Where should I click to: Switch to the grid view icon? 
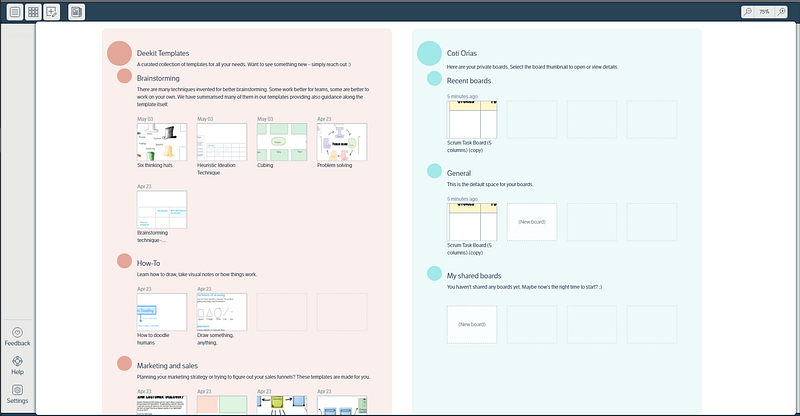pyautogui.click(x=33, y=12)
